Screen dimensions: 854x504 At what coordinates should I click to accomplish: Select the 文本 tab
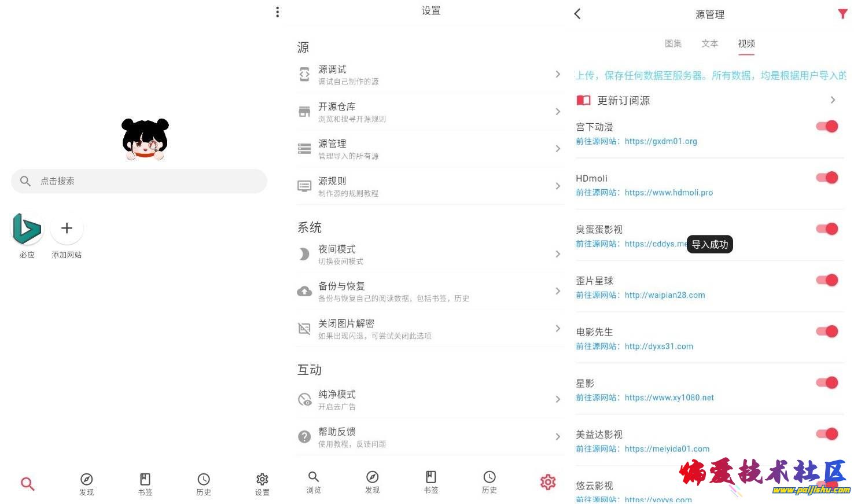[x=709, y=43]
